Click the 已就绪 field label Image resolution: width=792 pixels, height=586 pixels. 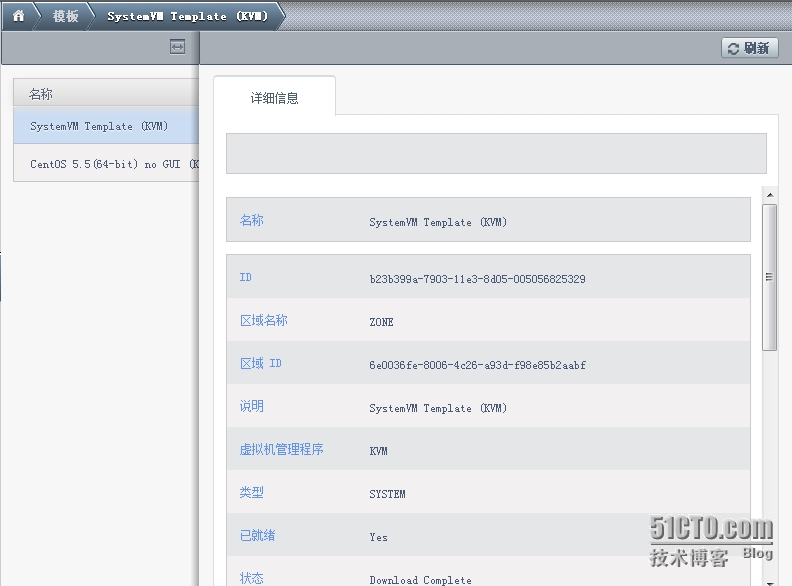coord(258,535)
